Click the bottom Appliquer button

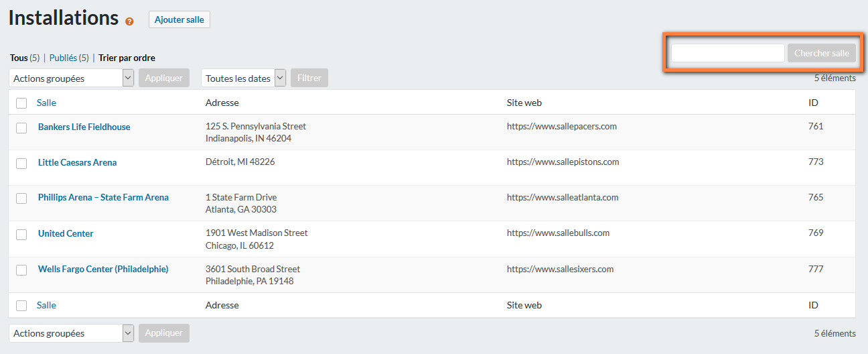[164, 333]
